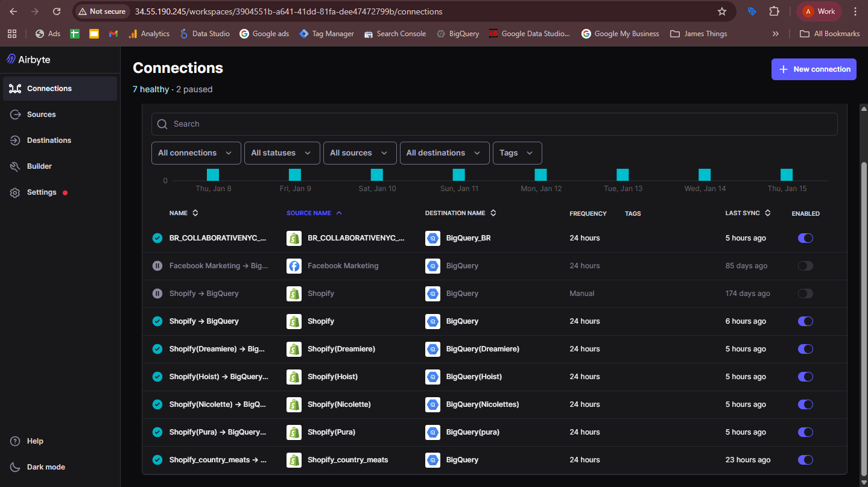Click Shopify icon beside Shopify_country_meats source

coord(294,460)
